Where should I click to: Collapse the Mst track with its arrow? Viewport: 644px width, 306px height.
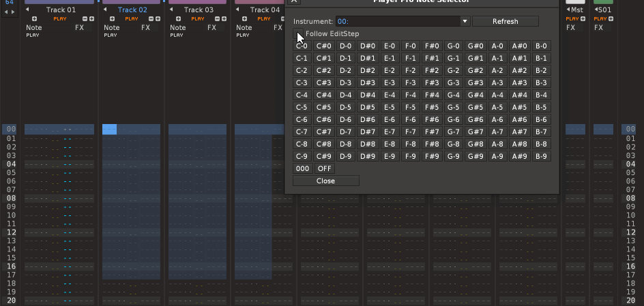pyautogui.click(x=567, y=10)
